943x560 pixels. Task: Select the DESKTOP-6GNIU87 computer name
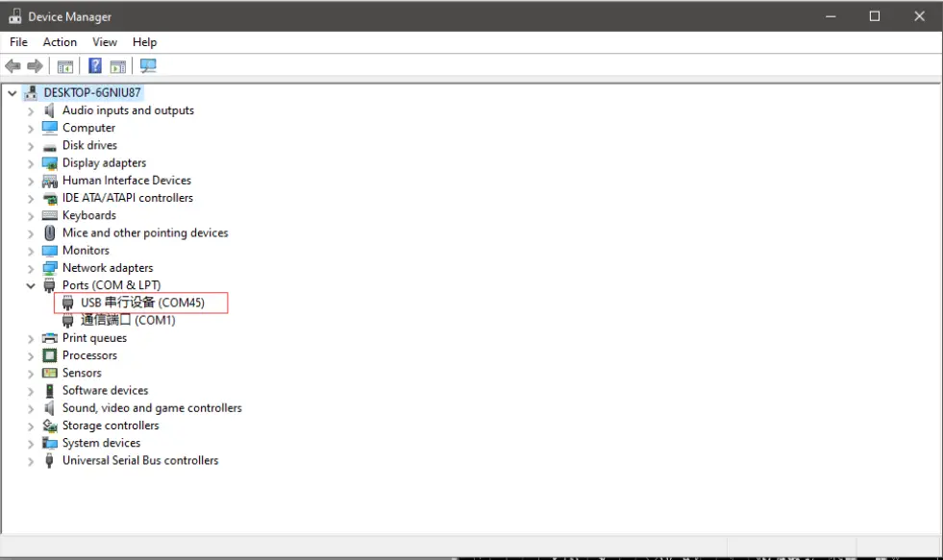click(92, 92)
